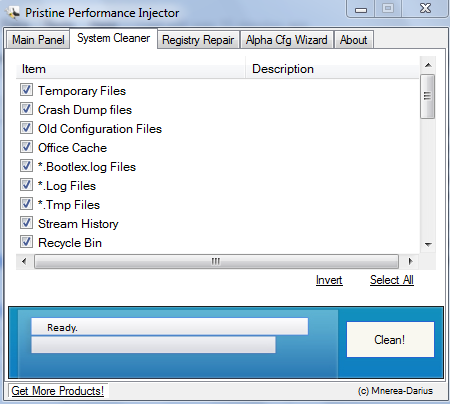Screen dimensions: 450x404
Task: Select the Temporary Files row label
Action: point(82,91)
